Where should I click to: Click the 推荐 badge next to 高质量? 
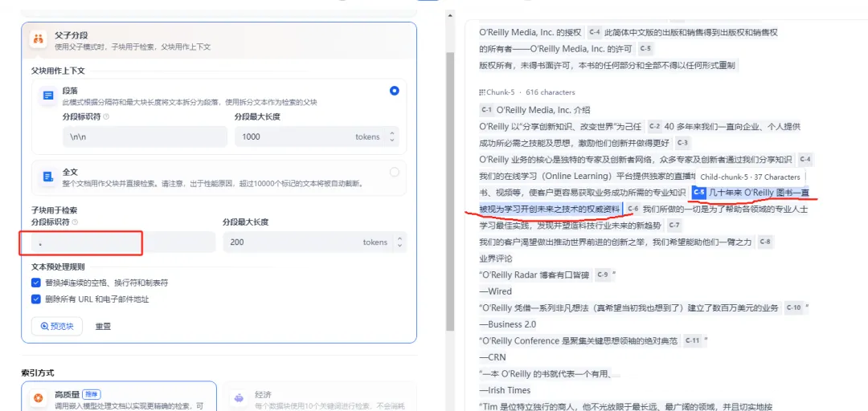pyautogui.click(x=92, y=395)
